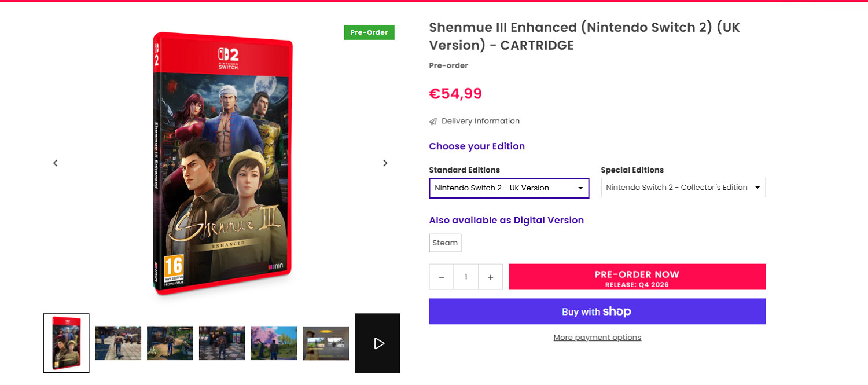Play the product video thumbnail
This screenshot has width=868, height=385.
click(x=378, y=343)
